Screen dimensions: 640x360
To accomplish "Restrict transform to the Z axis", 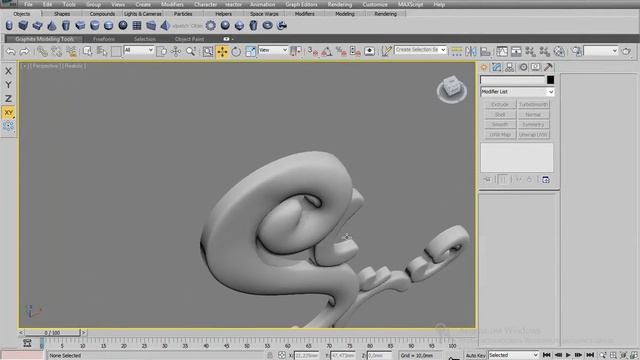I will click(x=8, y=98).
